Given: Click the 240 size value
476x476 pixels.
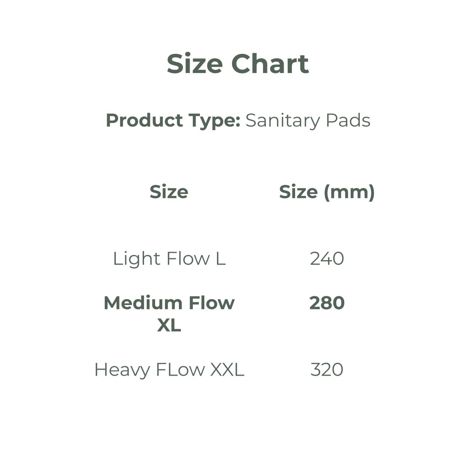Looking at the screenshot, I should 327,259.
